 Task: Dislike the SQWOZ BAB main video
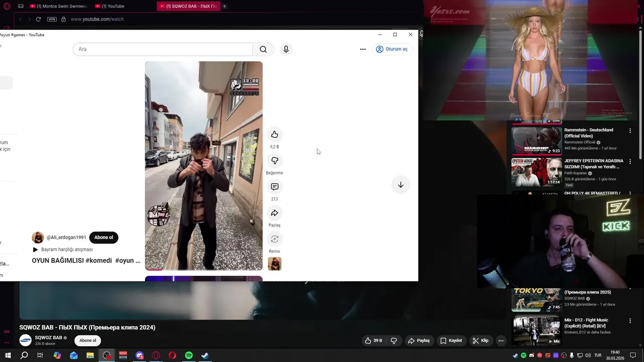tap(393, 340)
